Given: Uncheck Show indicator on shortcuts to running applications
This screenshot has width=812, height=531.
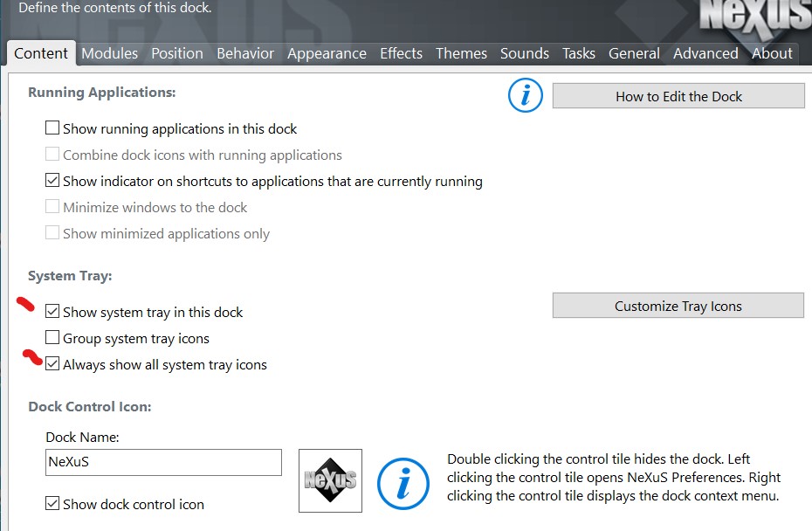Looking at the screenshot, I should pyautogui.click(x=53, y=182).
